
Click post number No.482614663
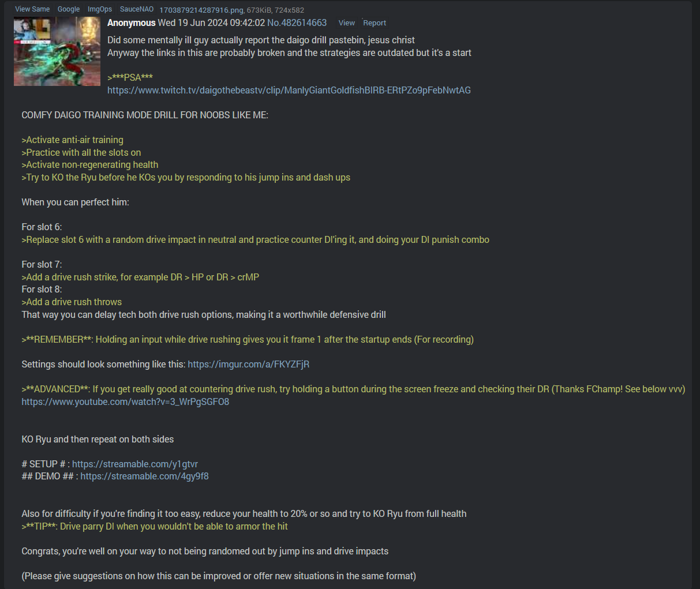tap(297, 23)
